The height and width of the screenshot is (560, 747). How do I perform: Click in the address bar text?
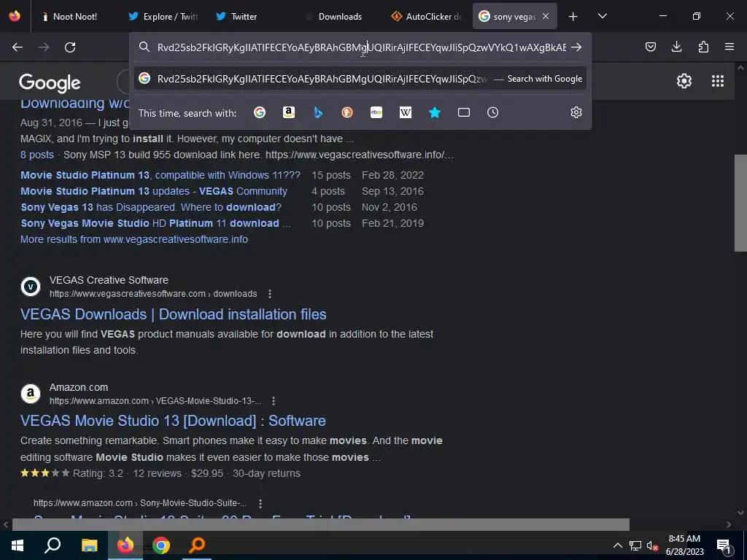(362, 47)
